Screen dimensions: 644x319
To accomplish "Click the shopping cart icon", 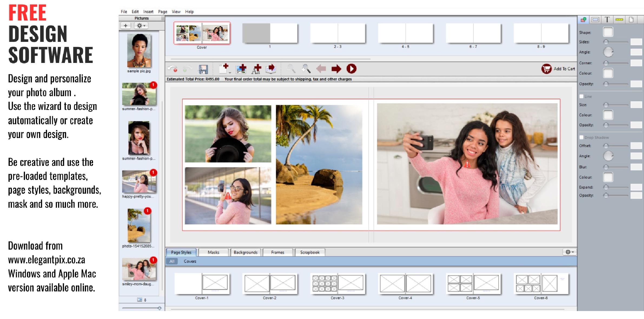I will tap(546, 69).
